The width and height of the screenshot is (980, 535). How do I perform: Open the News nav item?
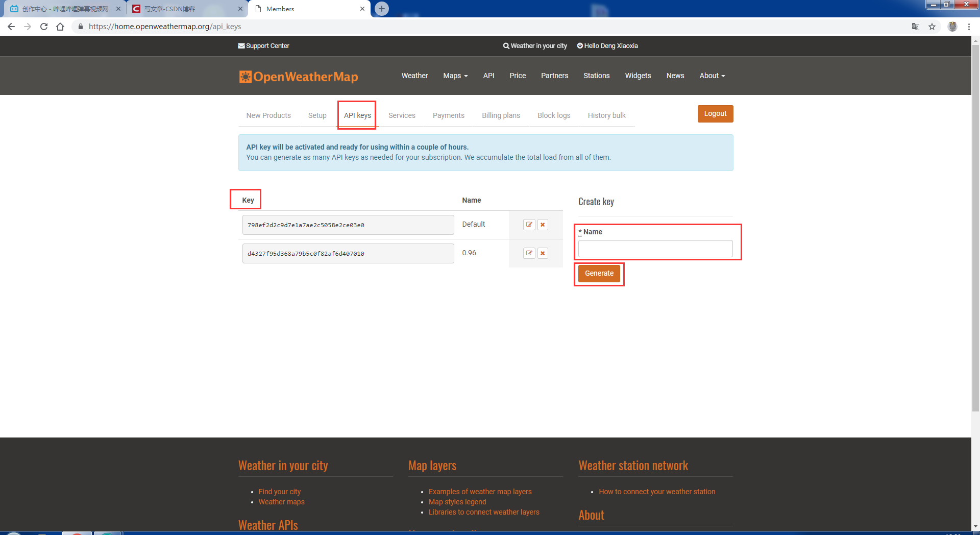point(675,76)
